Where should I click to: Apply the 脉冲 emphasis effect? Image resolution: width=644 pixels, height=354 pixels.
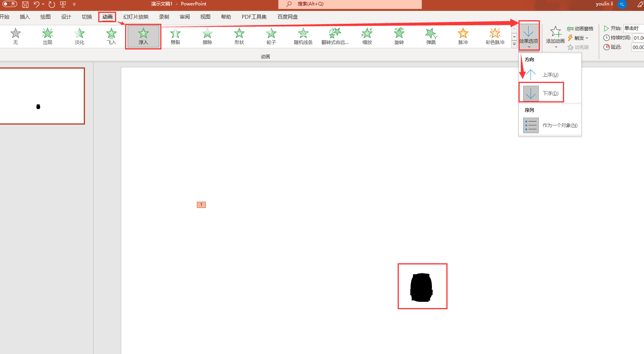point(463,36)
